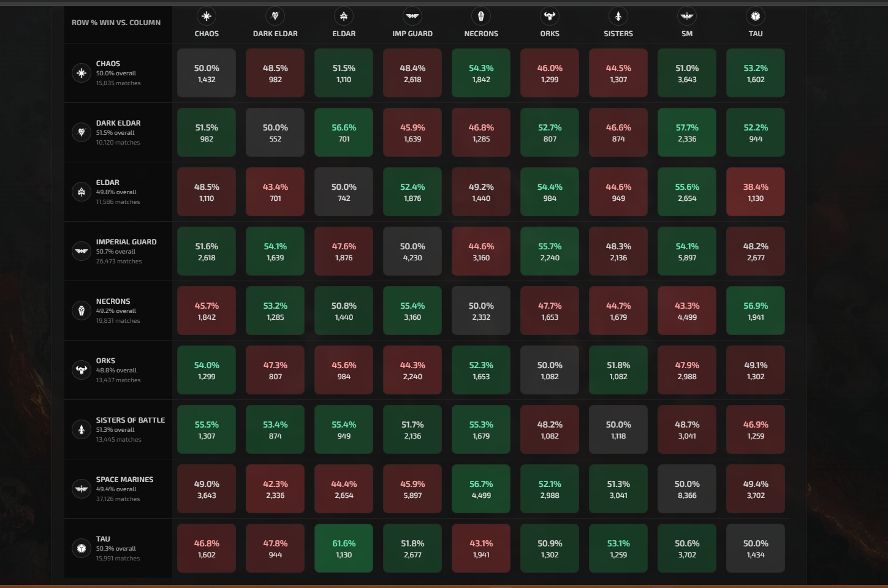Click the Necrons icon in the column header
Viewport: 888px width, 588px height.
[x=481, y=16]
